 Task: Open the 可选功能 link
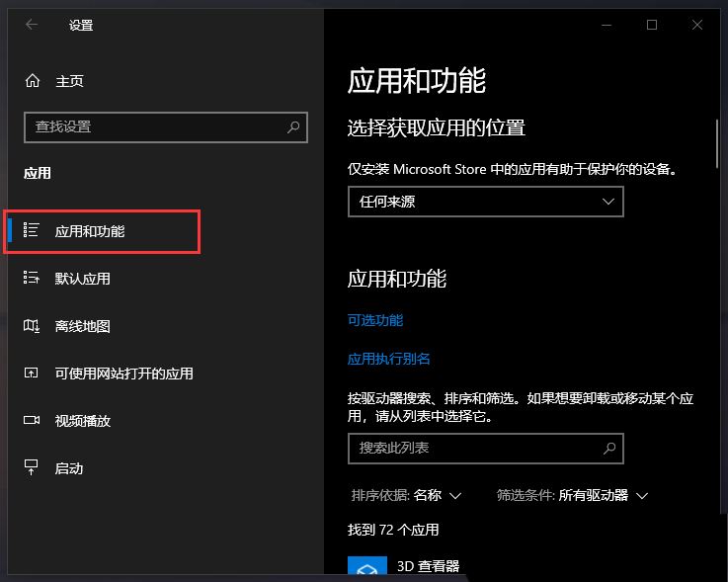tap(375, 320)
